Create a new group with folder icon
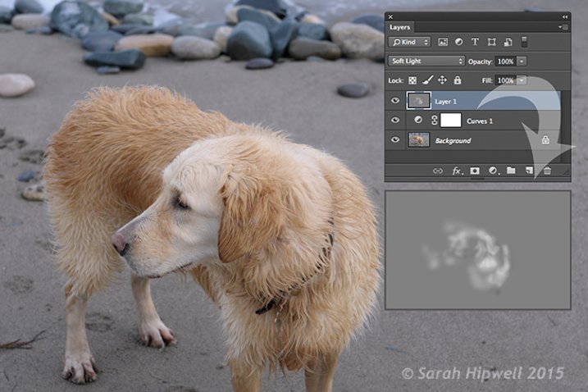The height and width of the screenshot is (392, 588). [511, 171]
